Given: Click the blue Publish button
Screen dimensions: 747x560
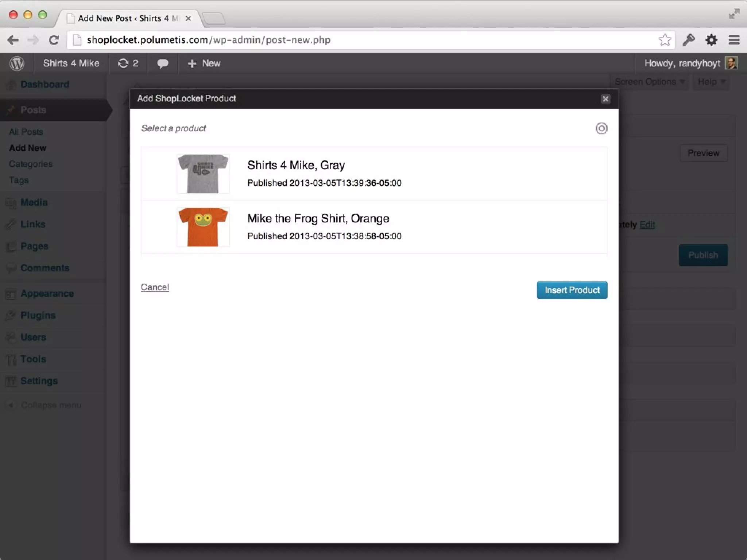Looking at the screenshot, I should click(x=703, y=255).
